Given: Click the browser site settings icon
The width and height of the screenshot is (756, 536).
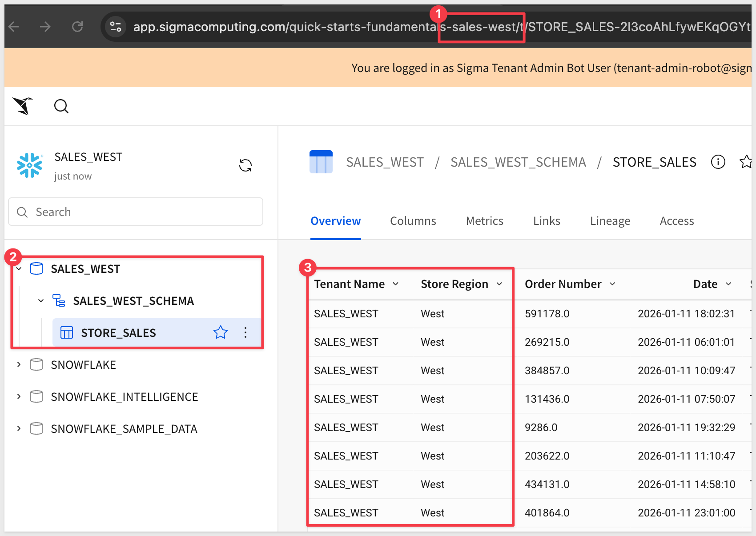Looking at the screenshot, I should tap(116, 27).
